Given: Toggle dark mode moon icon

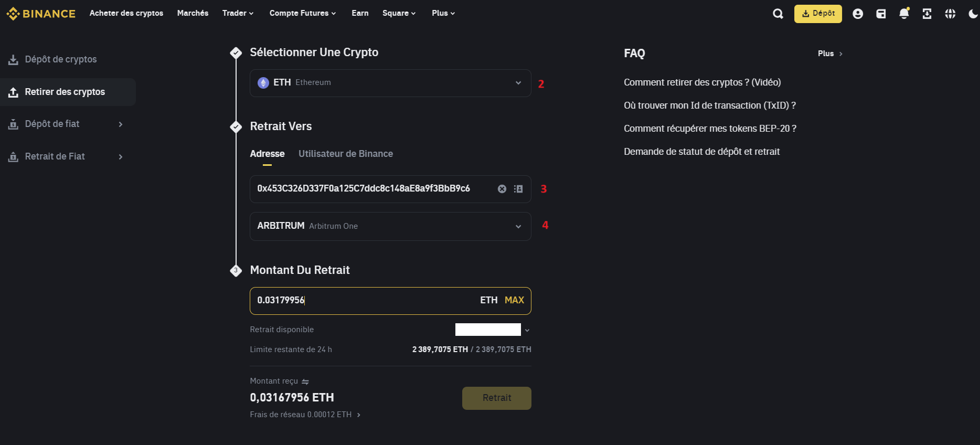Looking at the screenshot, I should tap(973, 14).
